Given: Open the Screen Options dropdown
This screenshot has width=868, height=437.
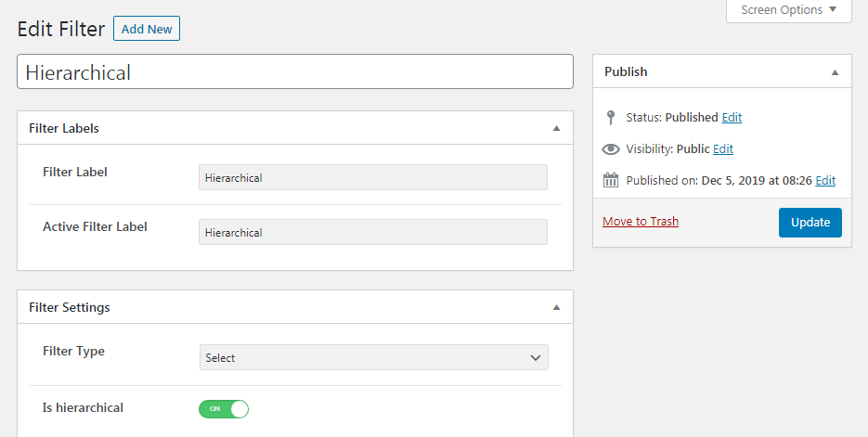Looking at the screenshot, I should click(x=789, y=10).
